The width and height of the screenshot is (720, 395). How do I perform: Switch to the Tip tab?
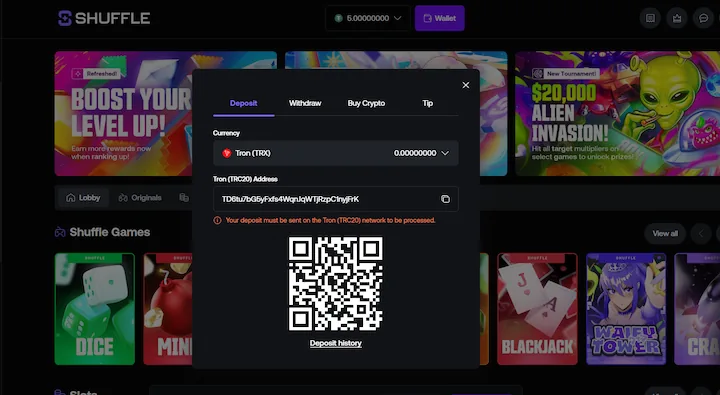428,103
